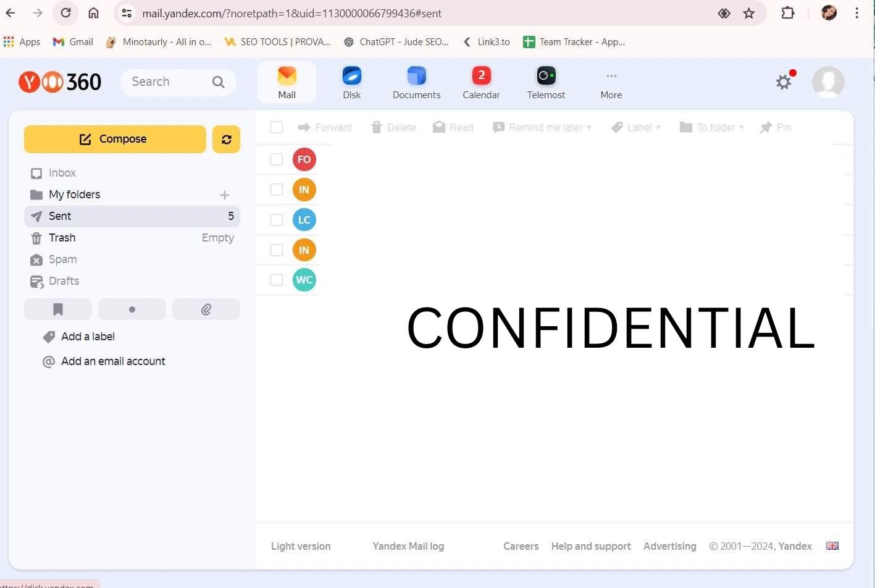Launch Telemost app

[x=546, y=82]
